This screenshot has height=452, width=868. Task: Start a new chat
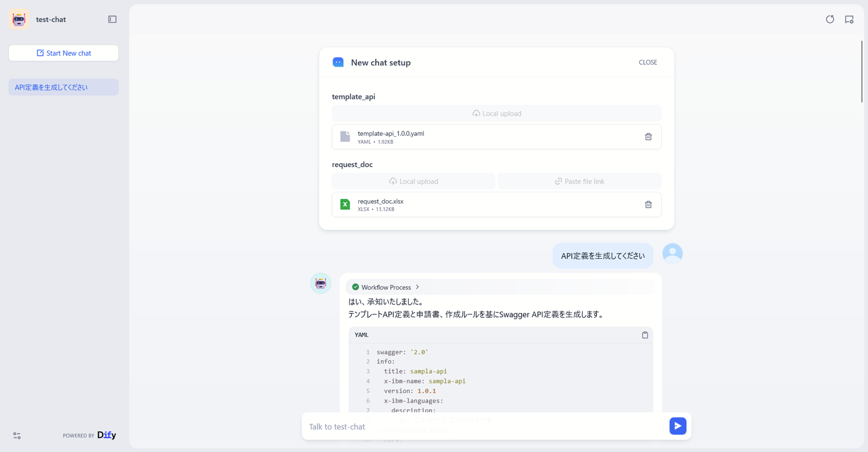(64, 53)
